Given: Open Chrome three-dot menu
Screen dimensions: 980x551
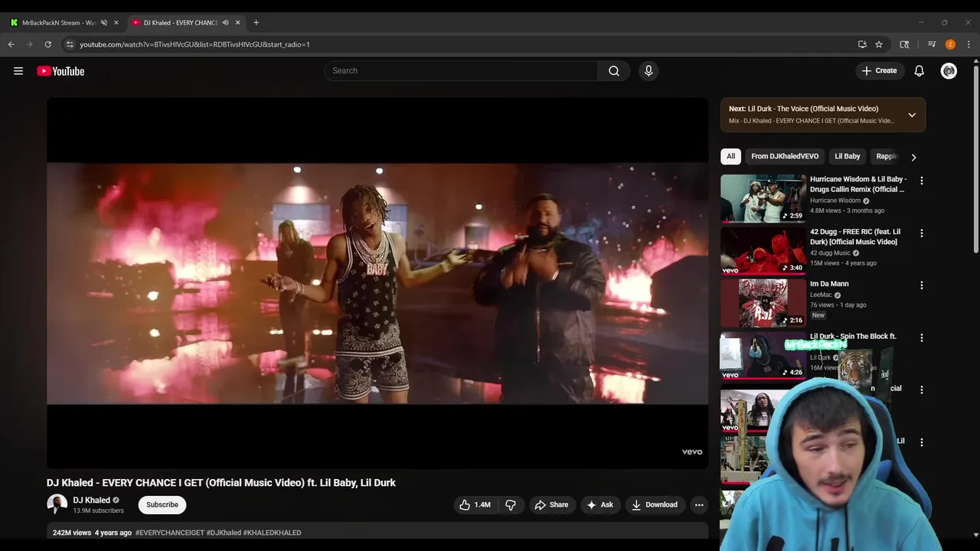Looking at the screenshot, I should pyautogui.click(x=969, y=44).
